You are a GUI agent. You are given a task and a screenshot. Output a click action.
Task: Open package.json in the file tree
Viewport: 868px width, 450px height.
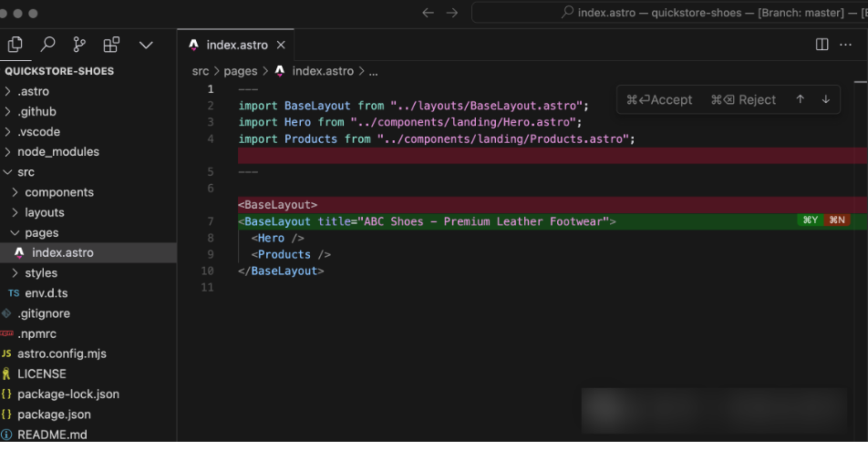pos(54,414)
